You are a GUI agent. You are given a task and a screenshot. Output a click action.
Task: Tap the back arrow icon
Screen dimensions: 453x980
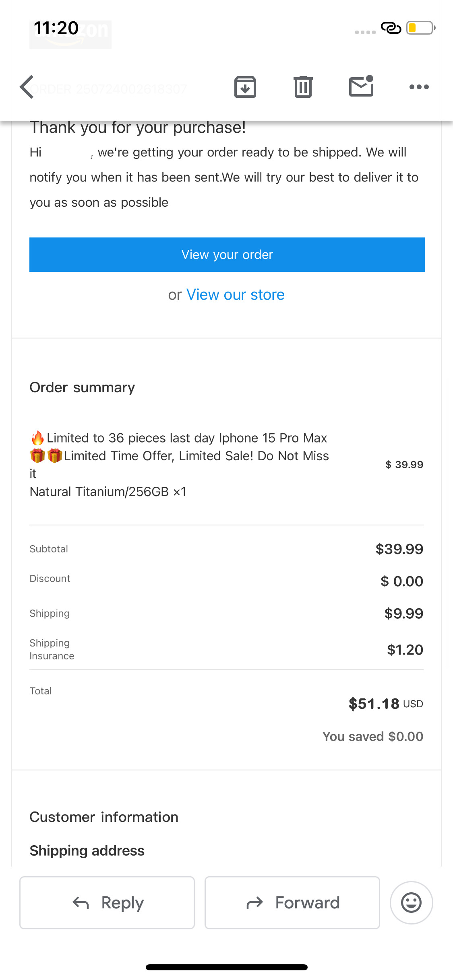pyautogui.click(x=27, y=87)
